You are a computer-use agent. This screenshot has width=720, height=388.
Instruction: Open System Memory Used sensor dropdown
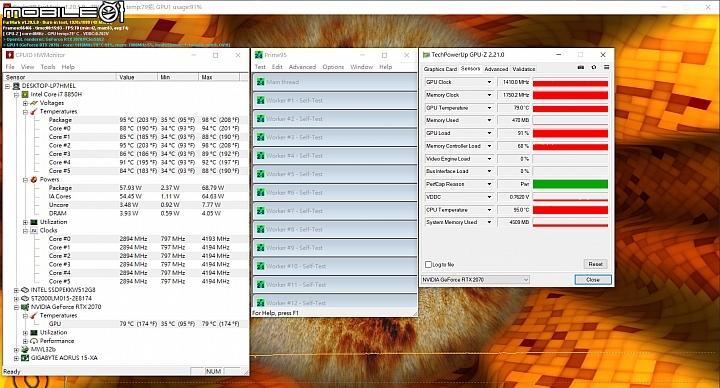click(x=489, y=222)
